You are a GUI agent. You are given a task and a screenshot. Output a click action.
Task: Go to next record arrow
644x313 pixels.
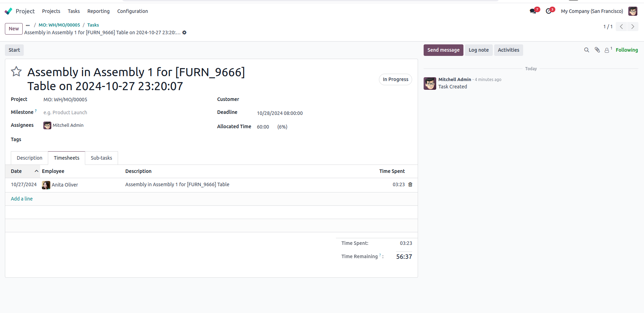tap(632, 27)
